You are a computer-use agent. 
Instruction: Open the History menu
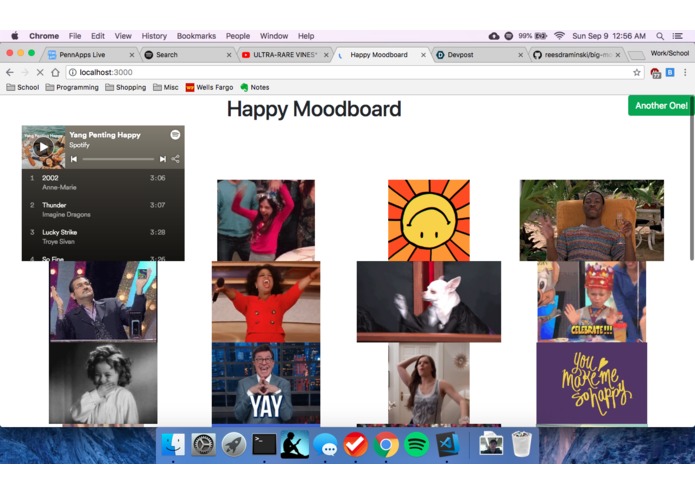coord(154,36)
